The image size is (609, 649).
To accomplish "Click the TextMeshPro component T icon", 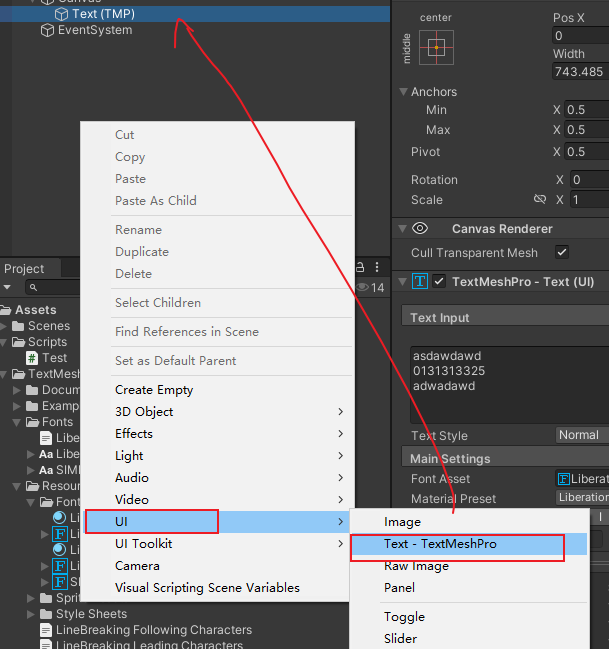I will (x=420, y=281).
